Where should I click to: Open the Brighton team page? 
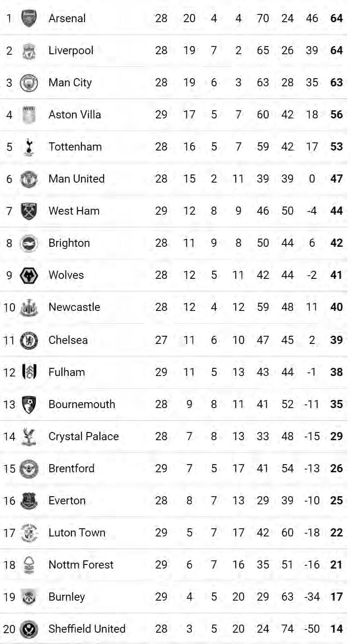pos(69,243)
